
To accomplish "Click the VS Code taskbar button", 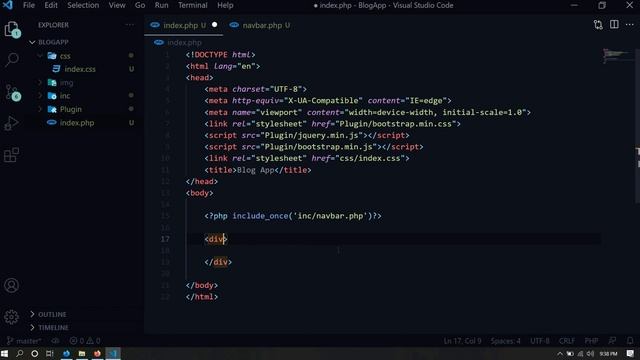I will pyautogui.click(x=113, y=353).
